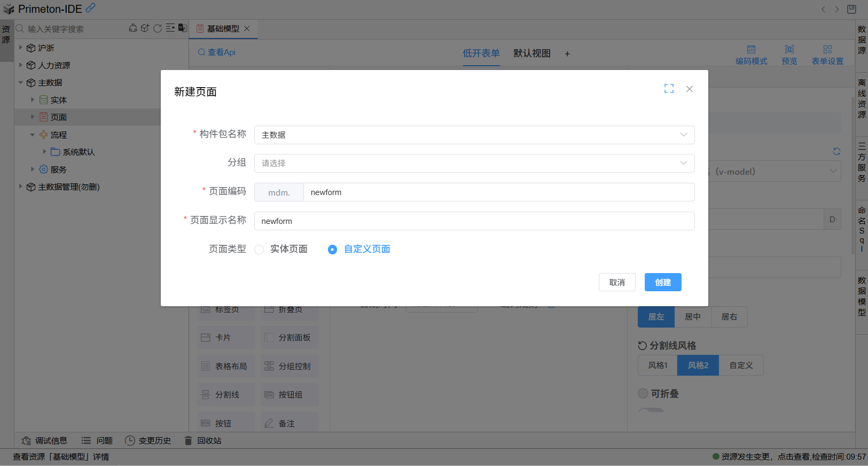Select the 实体页面 radio button
868x466 pixels.
click(260, 250)
